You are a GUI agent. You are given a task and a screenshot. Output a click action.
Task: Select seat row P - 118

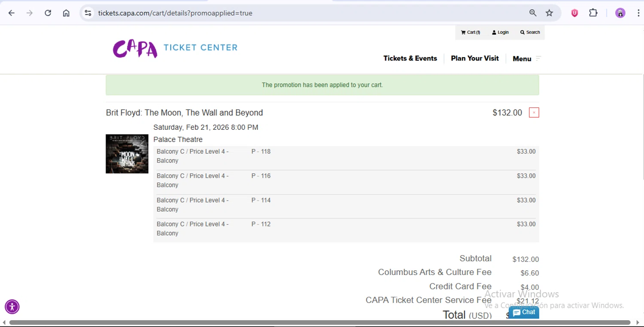click(x=346, y=156)
